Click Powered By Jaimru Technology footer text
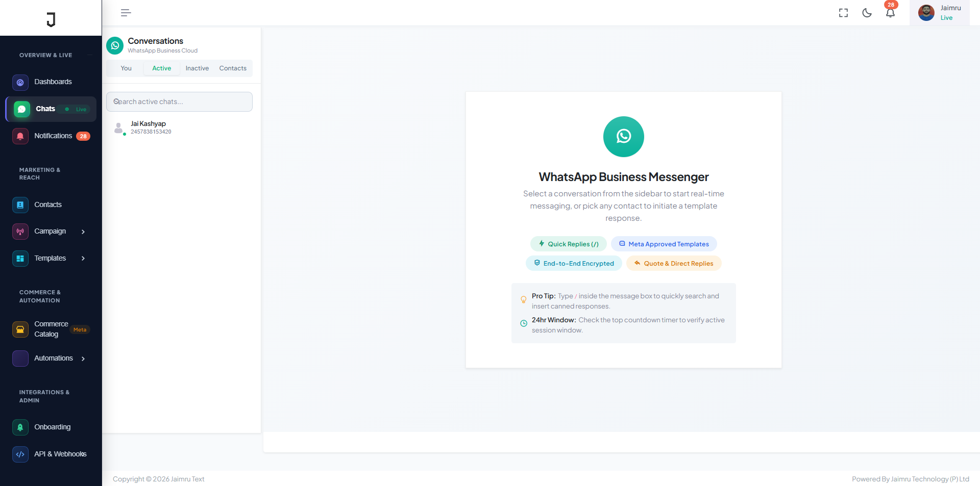980x486 pixels. click(x=911, y=479)
